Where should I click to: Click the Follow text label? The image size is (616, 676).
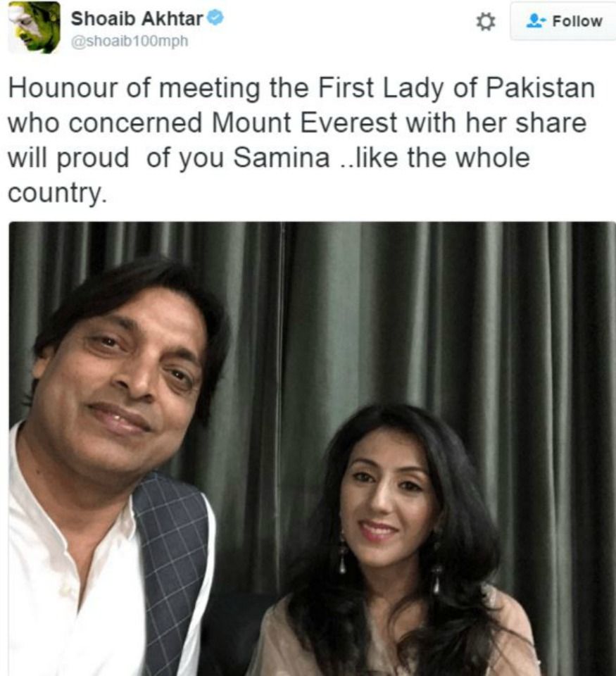click(x=577, y=21)
